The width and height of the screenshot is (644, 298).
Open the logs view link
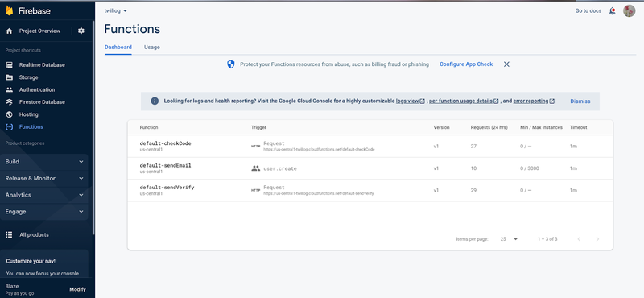coord(407,101)
